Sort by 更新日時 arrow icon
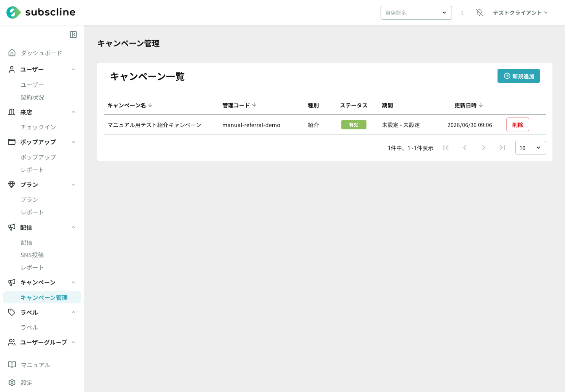Viewport: 565px width, 392px height. click(481, 105)
